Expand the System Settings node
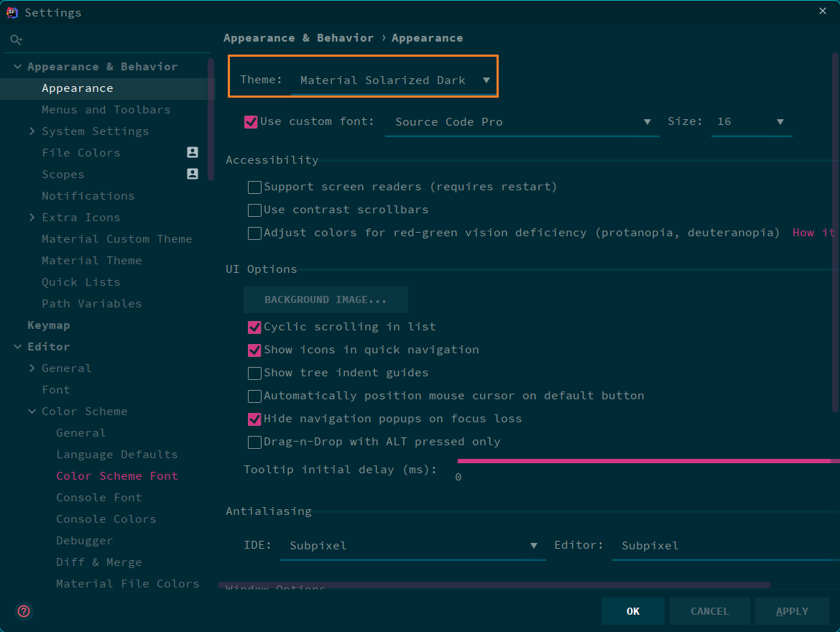 tap(32, 131)
